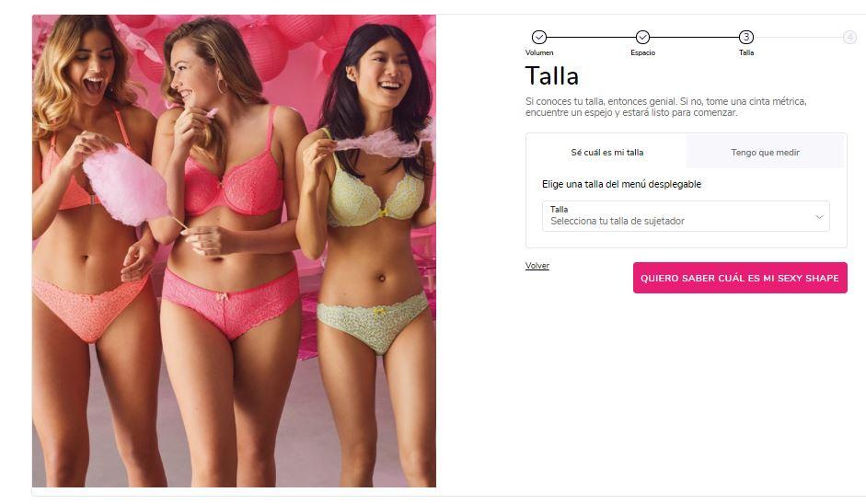Click the "Si conoces tu talla" description paragraph
866x504 pixels.
(x=665, y=107)
